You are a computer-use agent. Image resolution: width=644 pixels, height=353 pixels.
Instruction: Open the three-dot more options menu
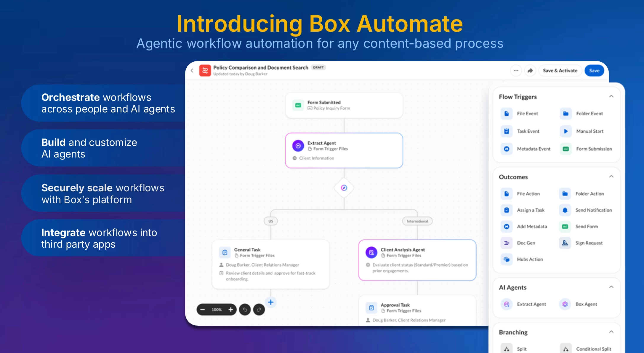(x=516, y=71)
